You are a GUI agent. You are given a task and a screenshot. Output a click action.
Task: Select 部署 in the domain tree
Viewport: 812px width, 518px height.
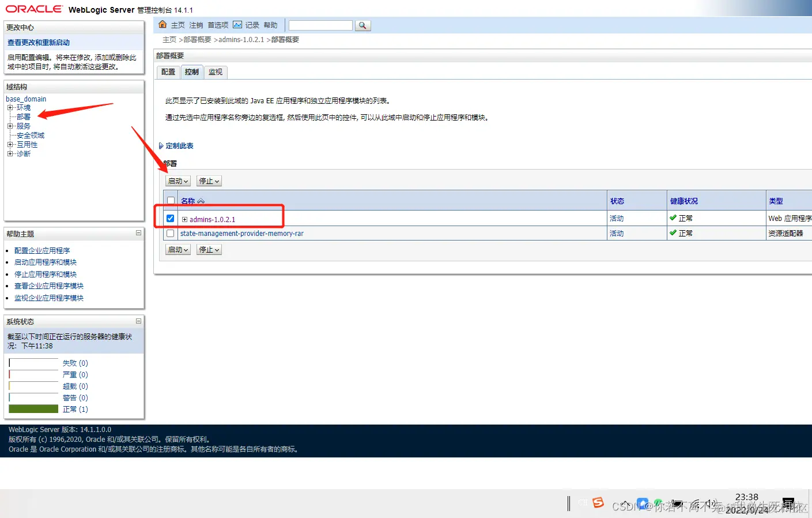pyautogui.click(x=24, y=117)
